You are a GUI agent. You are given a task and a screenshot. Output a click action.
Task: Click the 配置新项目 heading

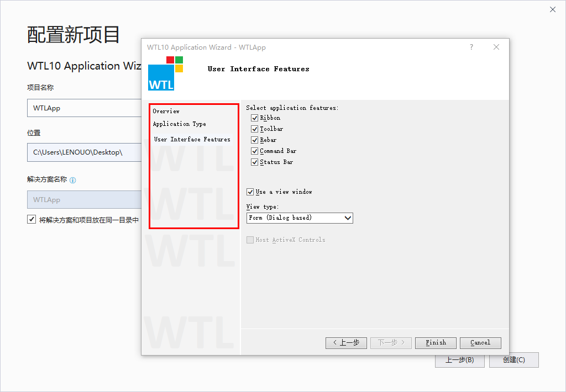pos(74,35)
